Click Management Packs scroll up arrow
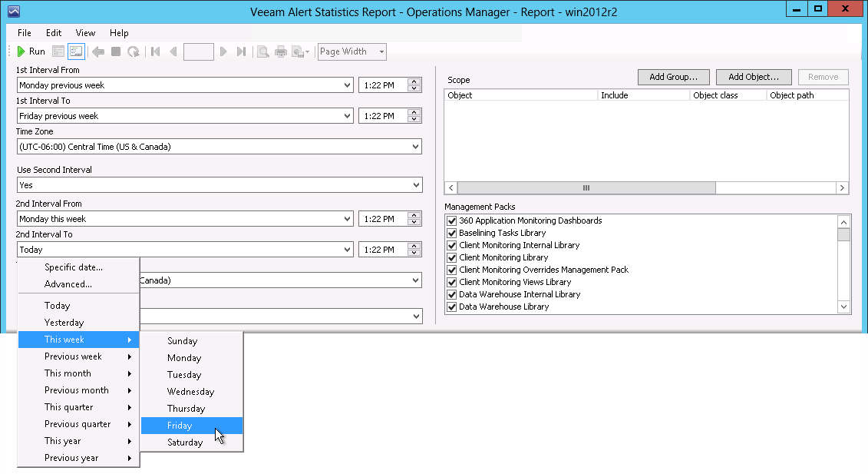 click(843, 222)
